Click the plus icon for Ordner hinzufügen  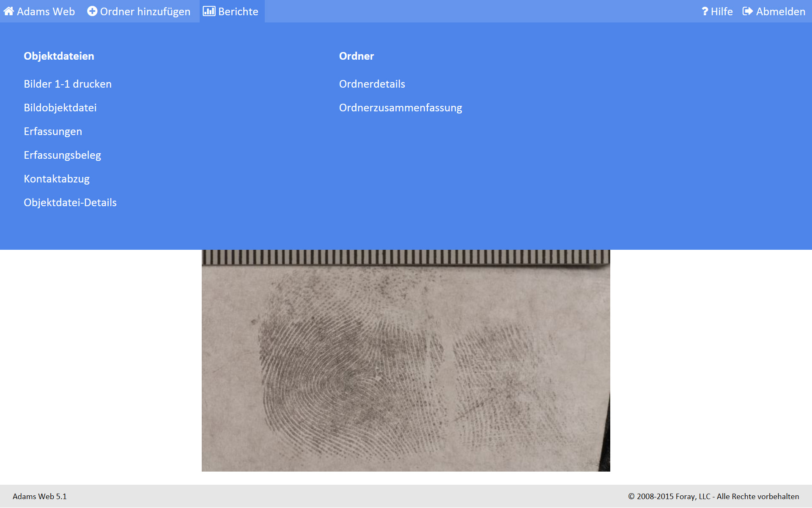pyautogui.click(x=92, y=11)
